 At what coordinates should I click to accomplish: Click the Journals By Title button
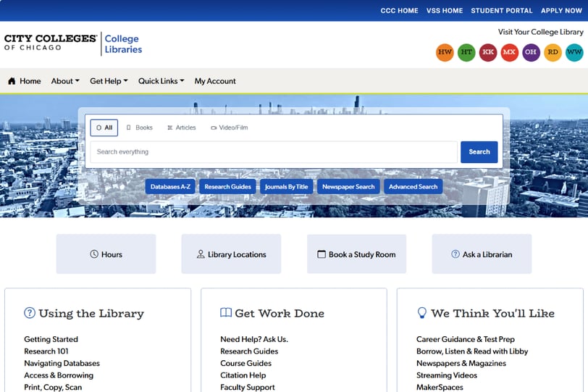point(287,187)
